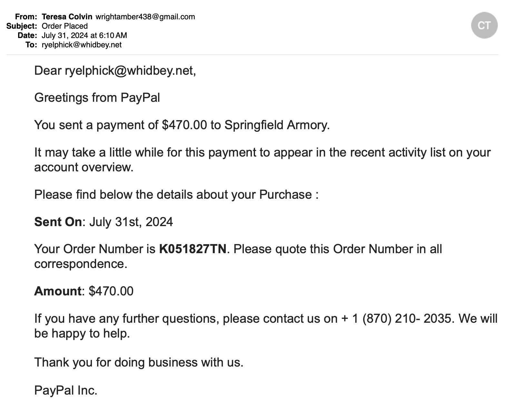
Task: Click the To: header label
Action: coord(31,45)
